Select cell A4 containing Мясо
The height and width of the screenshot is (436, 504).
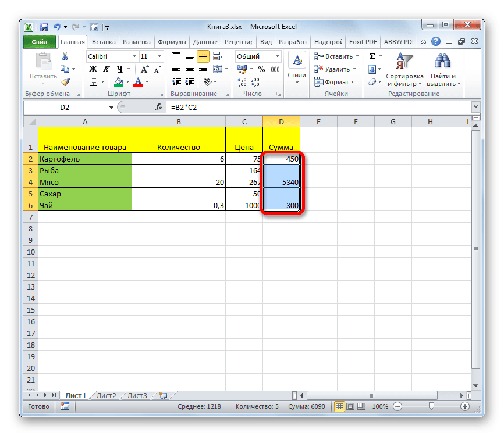click(x=85, y=182)
